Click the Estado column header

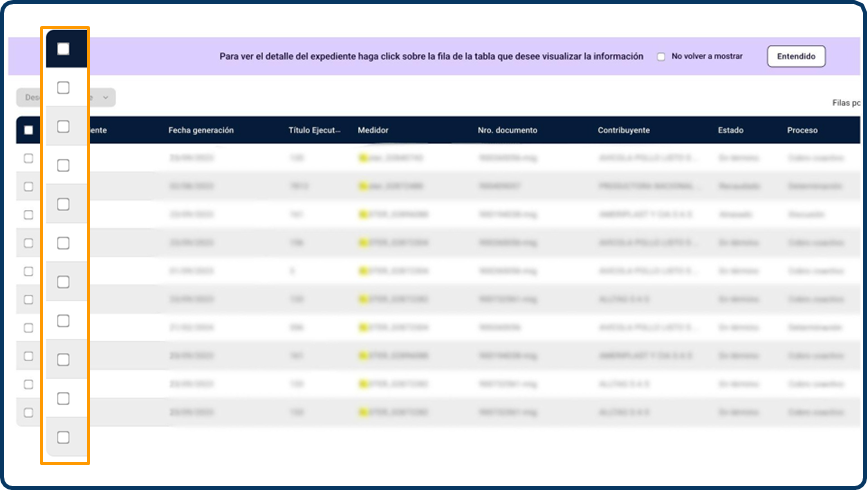click(730, 130)
